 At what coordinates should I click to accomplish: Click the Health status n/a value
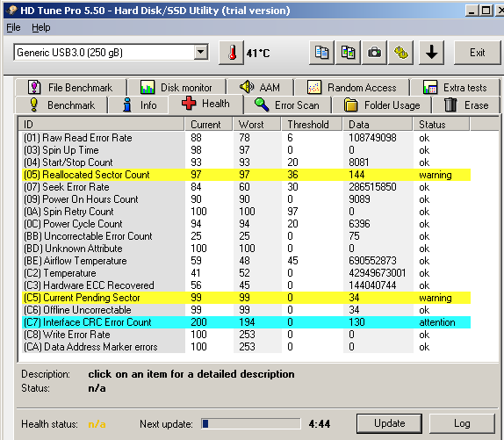(97, 424)
